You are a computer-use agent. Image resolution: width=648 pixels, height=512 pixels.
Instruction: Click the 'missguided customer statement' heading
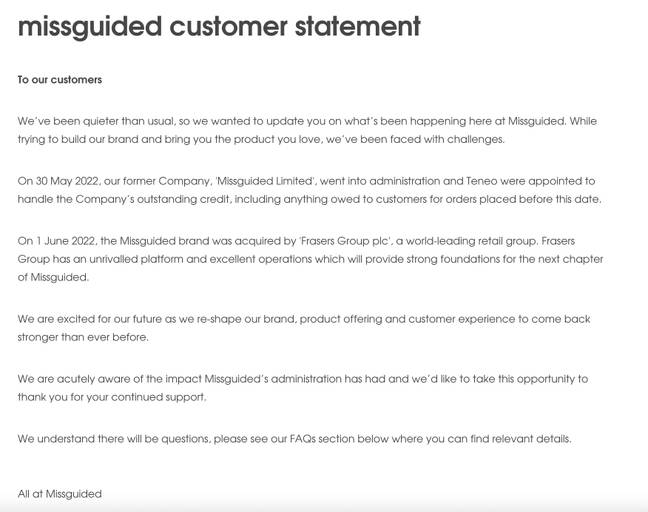coord(219,27)
